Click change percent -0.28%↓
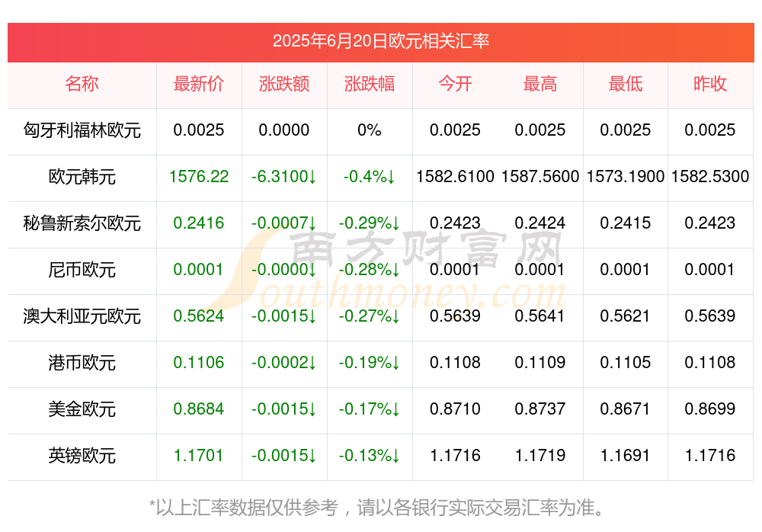Viewport: 762px width, 532px height. (x=370, y=269)
